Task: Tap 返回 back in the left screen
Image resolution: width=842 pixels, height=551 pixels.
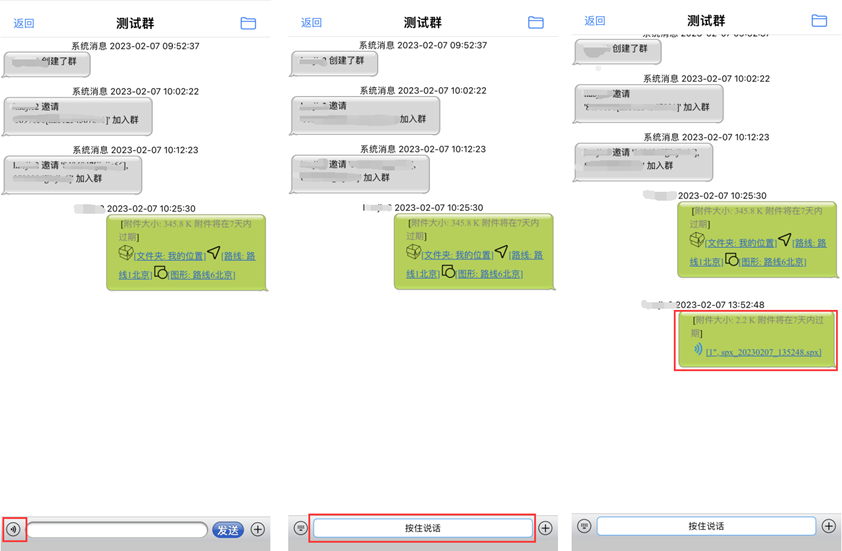Action: click(24, 23)
